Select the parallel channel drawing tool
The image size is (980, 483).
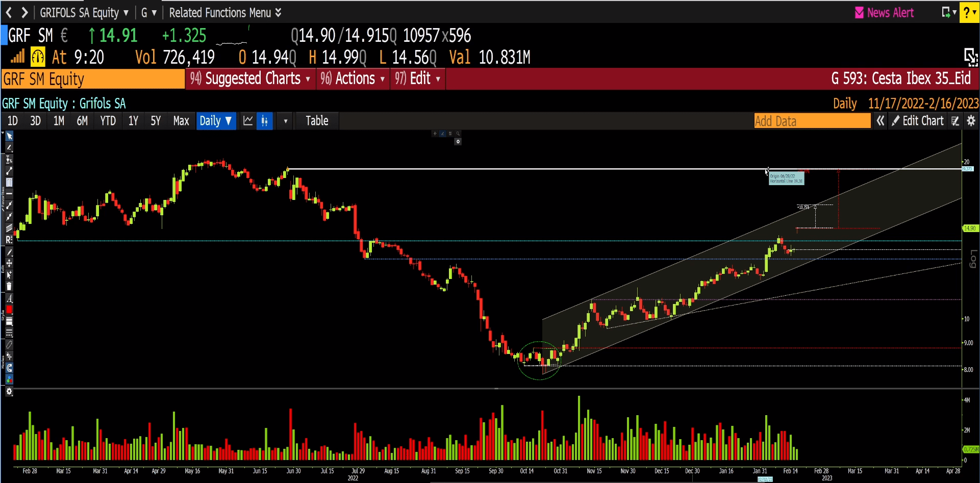tap(9, 228)
